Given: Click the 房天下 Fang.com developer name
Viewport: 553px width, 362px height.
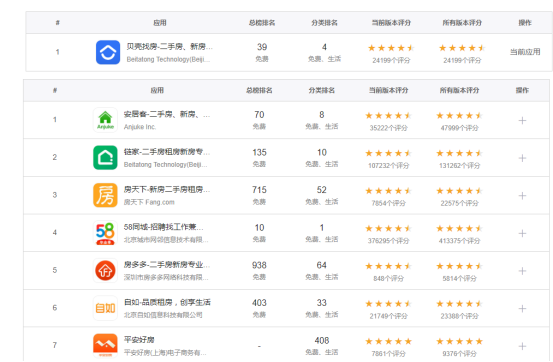Looking at the screenshot, I should (x=149, y=202).
